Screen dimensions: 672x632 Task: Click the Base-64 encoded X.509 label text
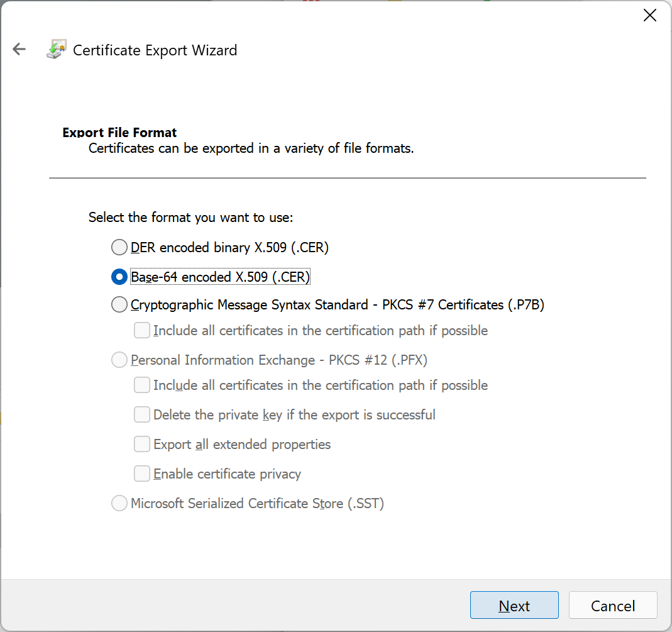pos(220,277)
